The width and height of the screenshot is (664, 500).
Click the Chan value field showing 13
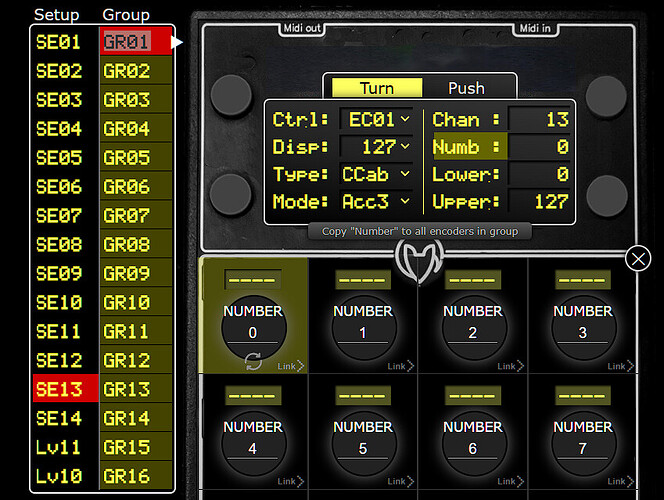(539, 119)
